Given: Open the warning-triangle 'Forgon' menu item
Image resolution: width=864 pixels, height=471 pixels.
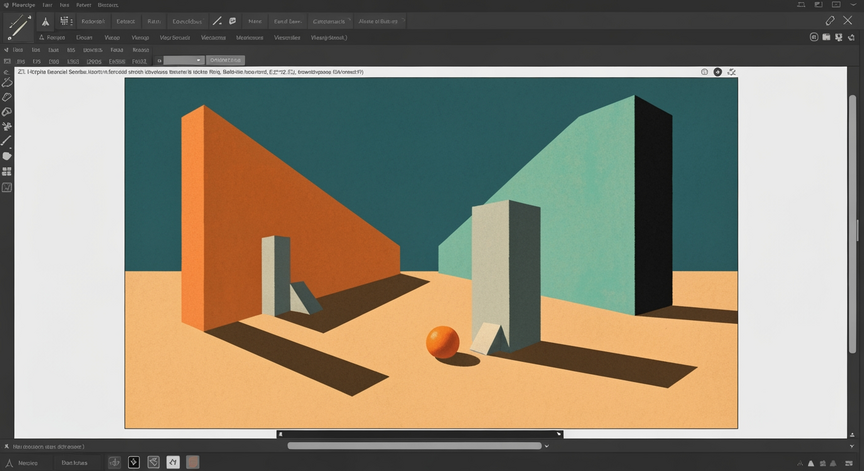Looking at the screenshot, I should point(52,37).
